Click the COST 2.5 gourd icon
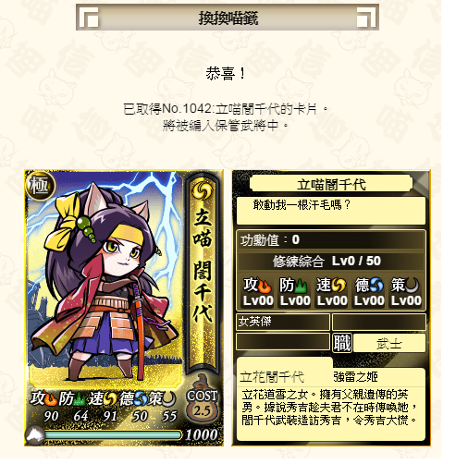Image resolution: width=468 pixels, height=476 pixels. 203,398
